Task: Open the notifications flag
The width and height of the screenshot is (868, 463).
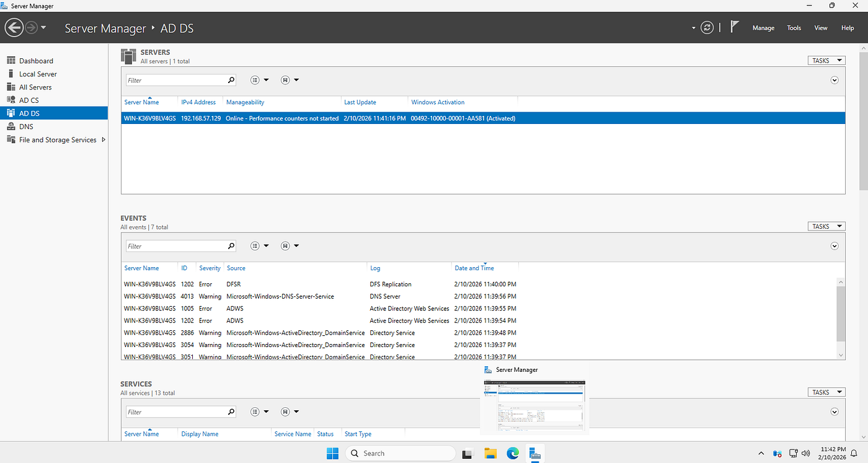Action: [x=735, y=27]
